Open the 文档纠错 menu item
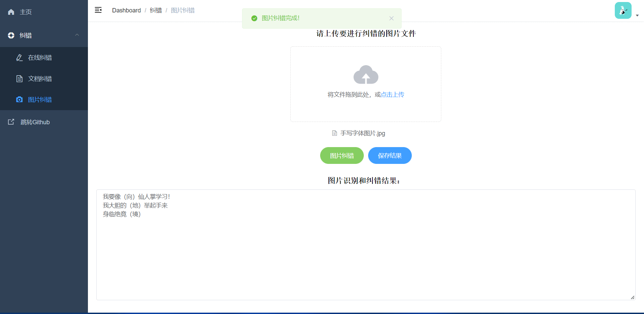The width and height of the screenshot is (644, 314). coord(40,79)
